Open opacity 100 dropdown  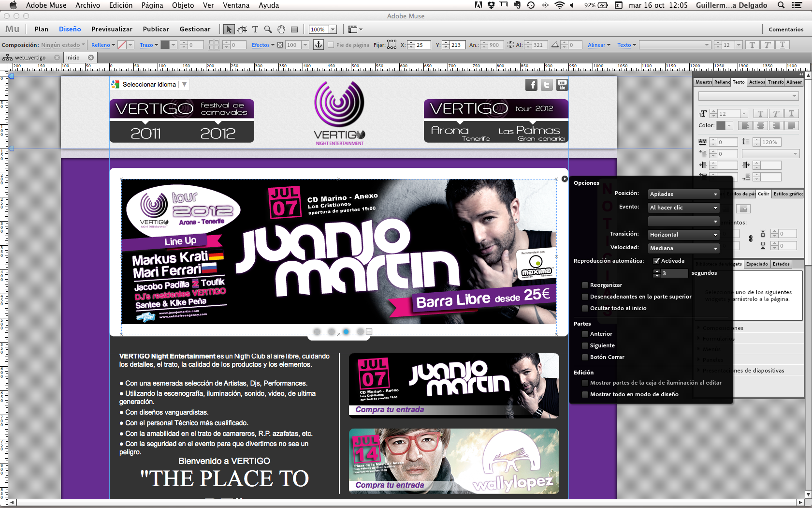click(305, 45)
